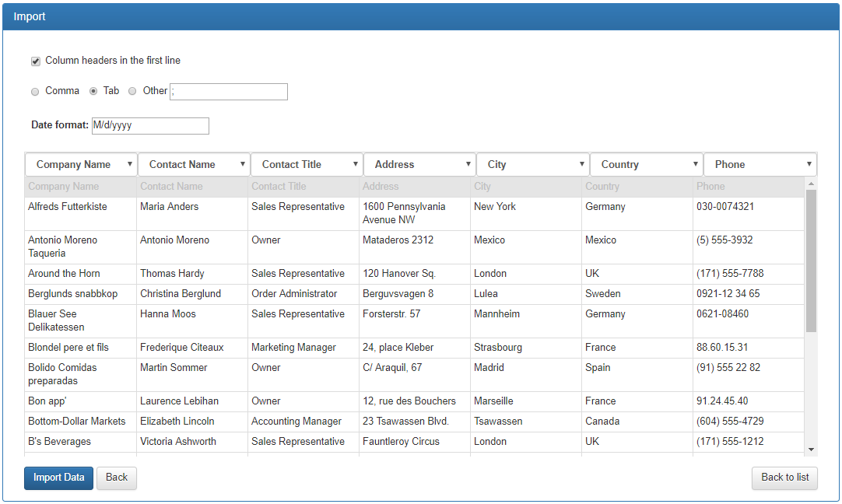The height and width of the screenshot is (504, 842).
Task: Click the Import Data button
Action: (x=58, y=478)
